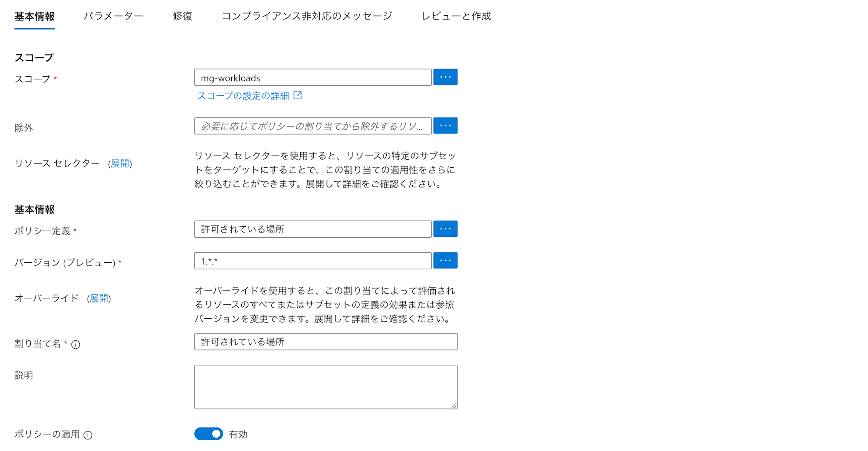
Task: Click オーバーライド description paragraph
Action: point(325,304)
